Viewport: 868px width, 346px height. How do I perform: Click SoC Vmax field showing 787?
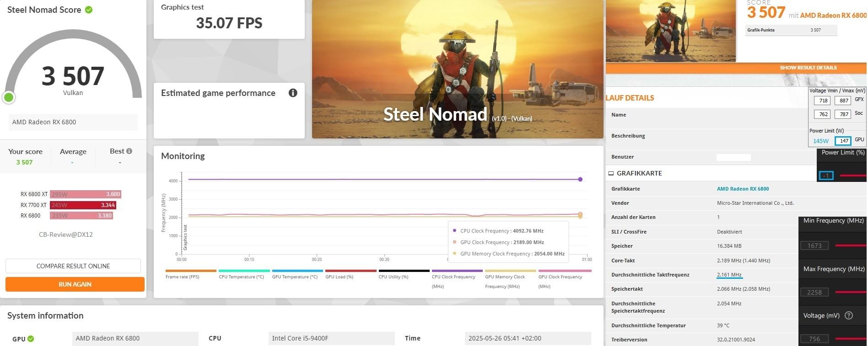pyautogui.click(x=844, y=114)
